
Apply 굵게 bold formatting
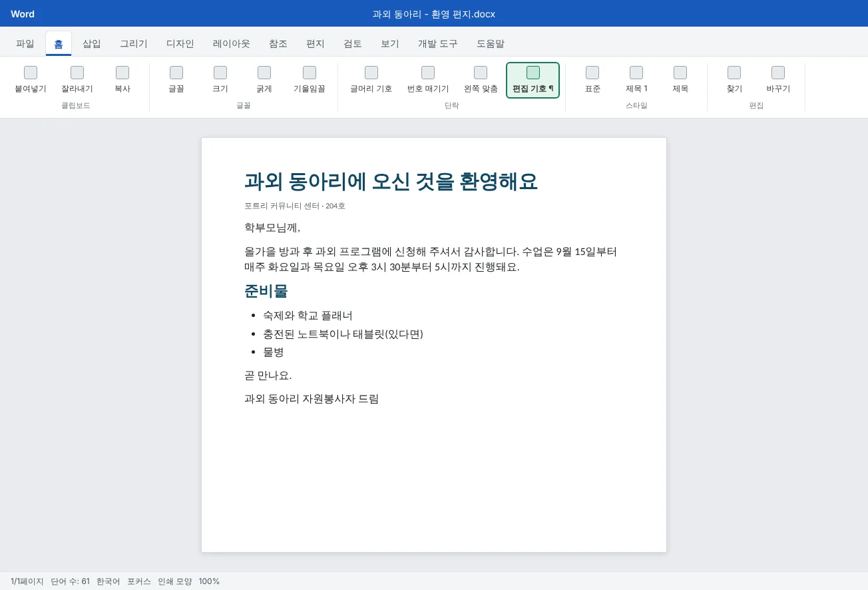point(264,80)
